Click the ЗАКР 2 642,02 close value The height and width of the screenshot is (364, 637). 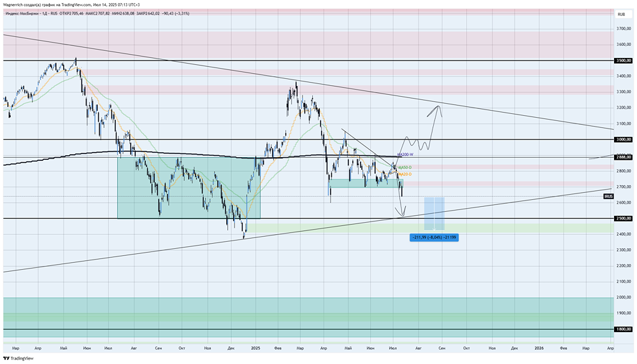[x=148, y=13]
